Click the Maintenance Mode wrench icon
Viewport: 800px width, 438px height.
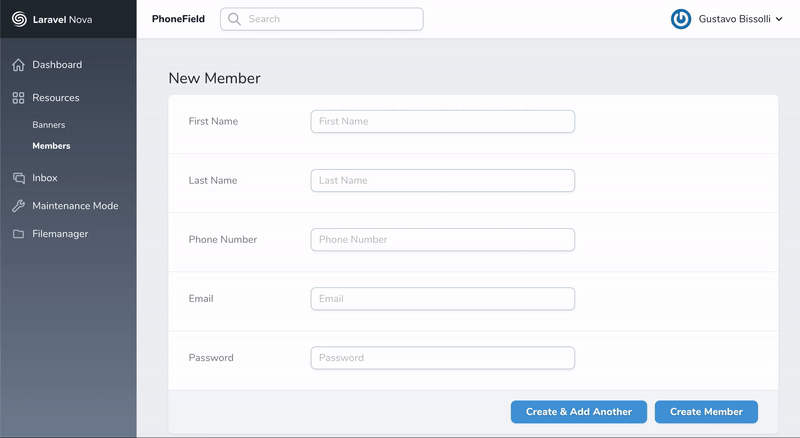click(x=18, y=206)
